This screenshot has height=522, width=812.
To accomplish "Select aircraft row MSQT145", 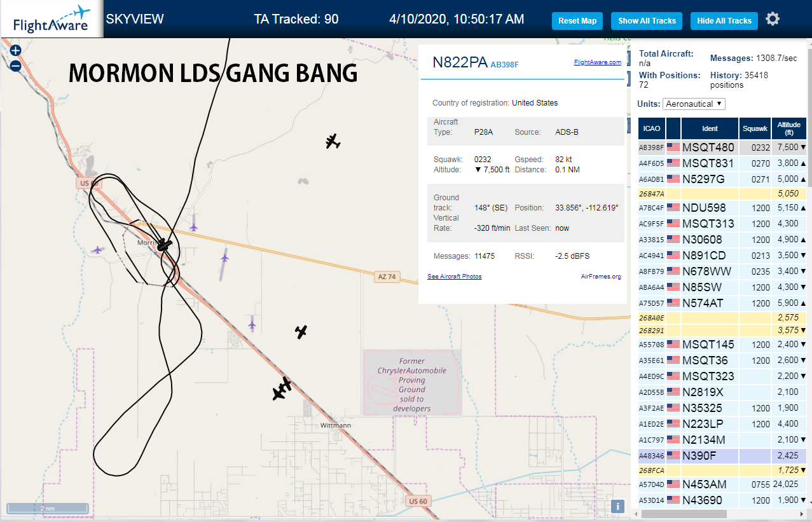I will [722, 345].
